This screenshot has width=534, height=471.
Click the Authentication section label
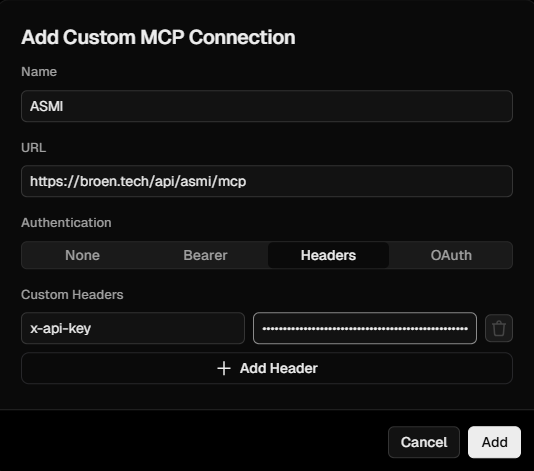[x=66, y=222]
